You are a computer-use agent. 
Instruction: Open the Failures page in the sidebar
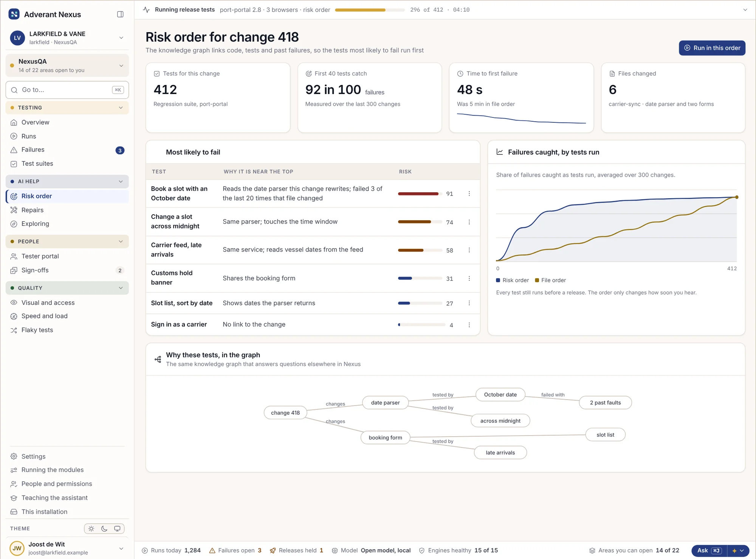(67, 150)
